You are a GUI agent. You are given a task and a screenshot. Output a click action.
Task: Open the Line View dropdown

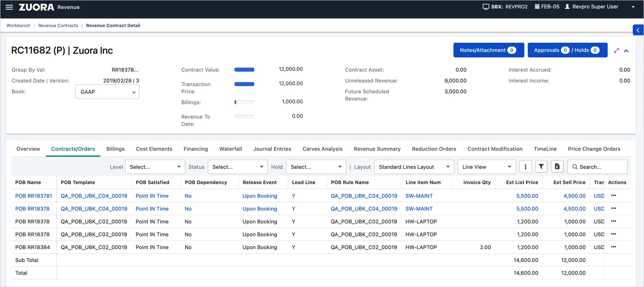tap(487, 167)
